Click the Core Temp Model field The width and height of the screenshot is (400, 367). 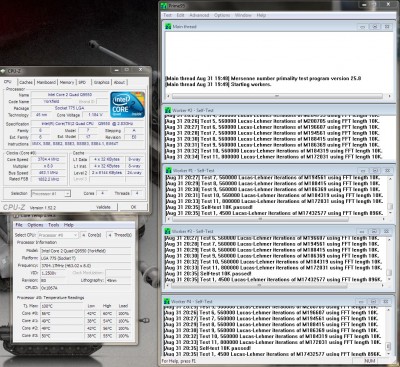point(86,251)
